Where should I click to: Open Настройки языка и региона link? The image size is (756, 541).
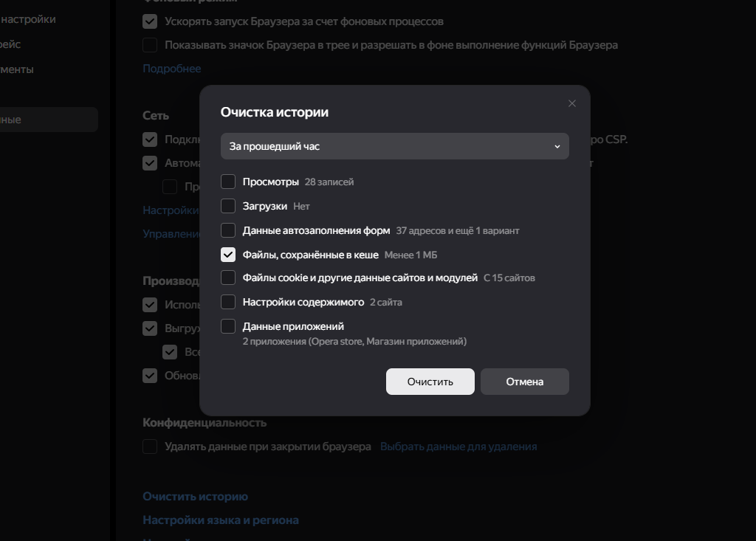tap(220, 520)
